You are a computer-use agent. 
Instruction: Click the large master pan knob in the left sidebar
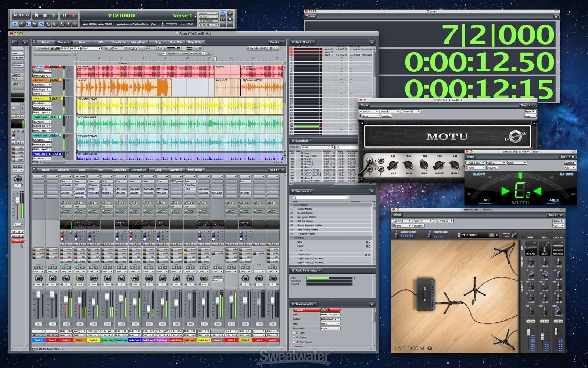click(x=17, y=179)
